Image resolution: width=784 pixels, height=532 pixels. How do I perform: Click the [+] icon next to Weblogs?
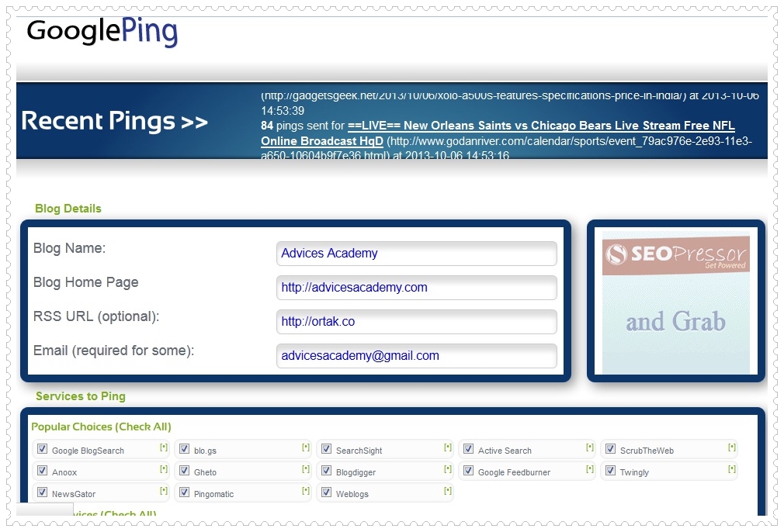point(448,492)
